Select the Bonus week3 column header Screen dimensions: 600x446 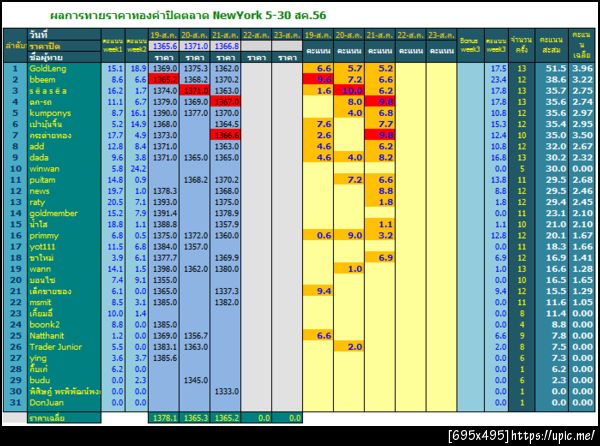[x=470, y=45]
